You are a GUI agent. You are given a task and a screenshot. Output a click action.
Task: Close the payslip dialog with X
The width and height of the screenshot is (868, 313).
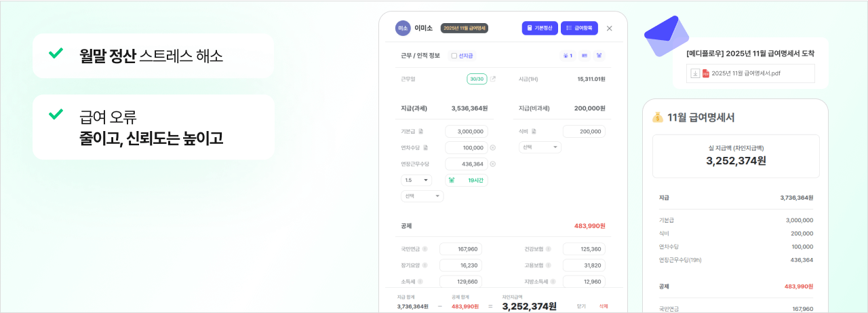point(609,29)
